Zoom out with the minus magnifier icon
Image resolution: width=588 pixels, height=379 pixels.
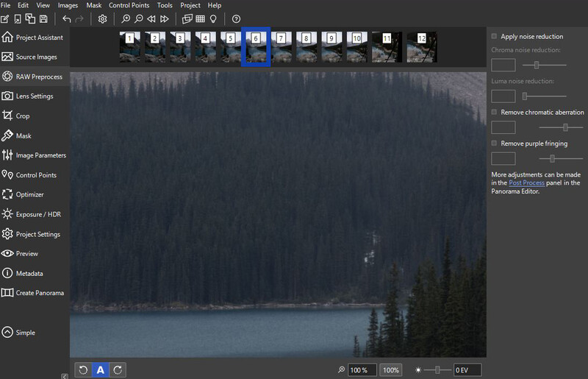(139, 19)
